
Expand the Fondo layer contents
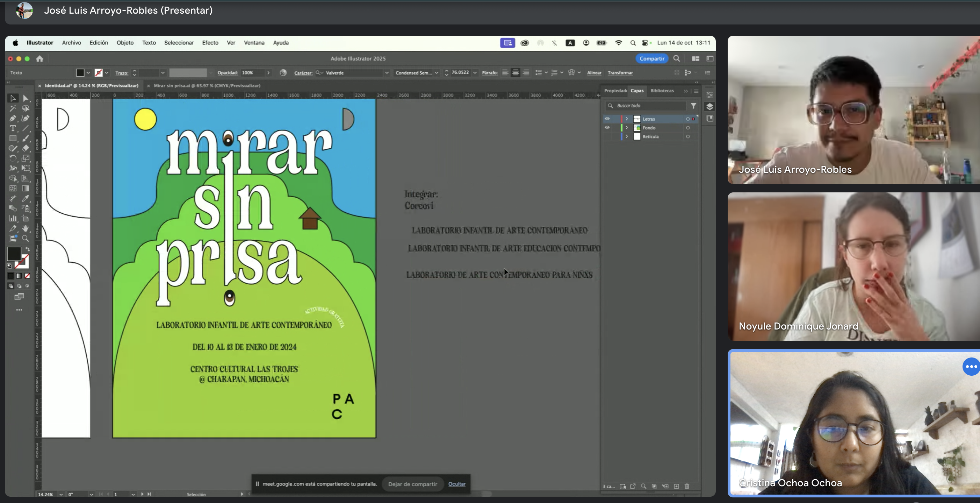tap(627, 128)
